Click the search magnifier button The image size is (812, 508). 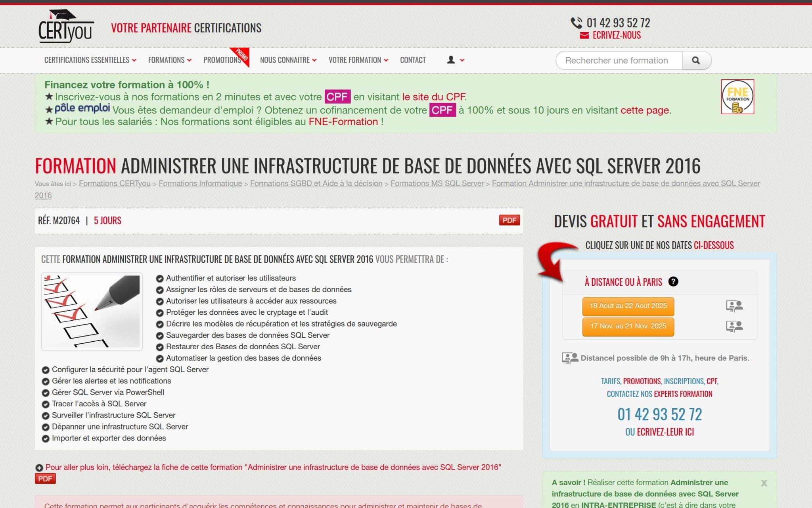tap(696, 60)
